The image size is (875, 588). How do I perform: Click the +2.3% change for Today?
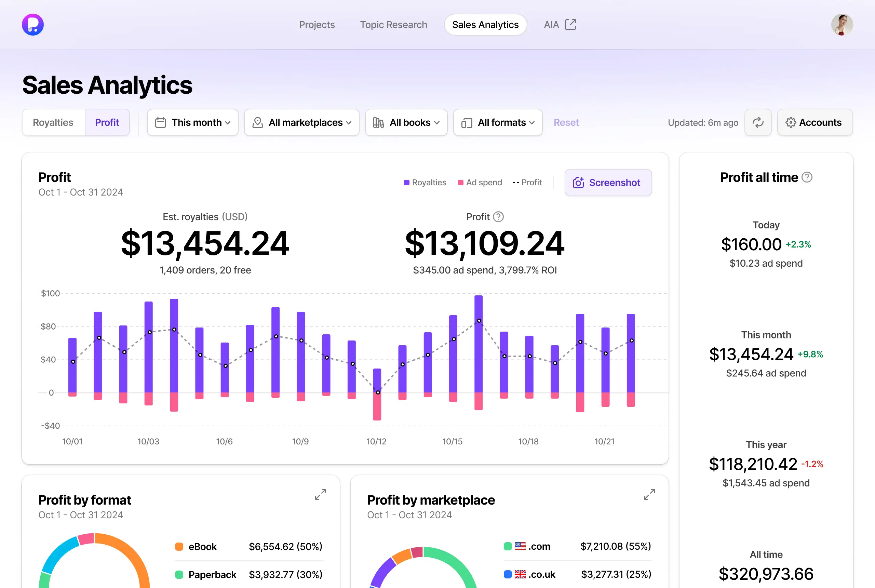tap(798, 244)
